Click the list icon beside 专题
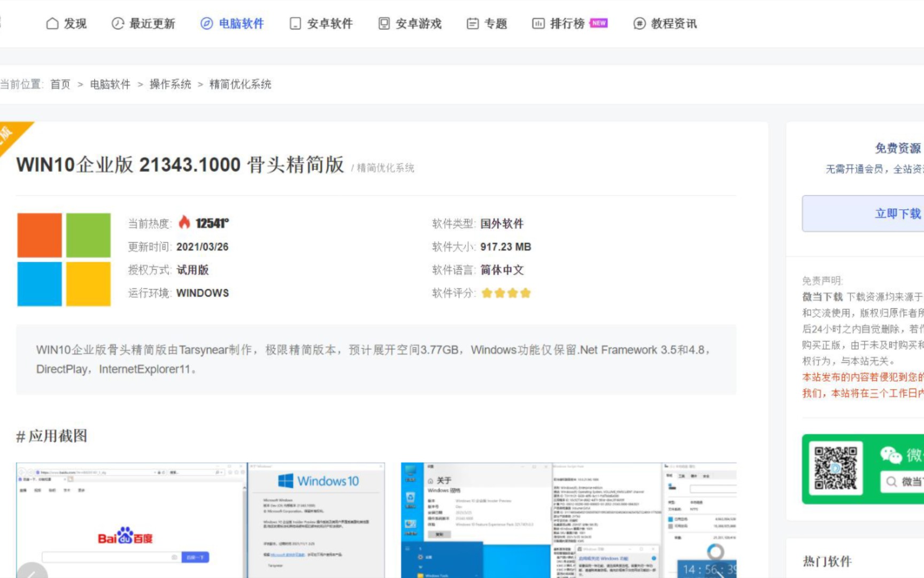The height and width of the screenshot is (578, 924). coord(473,24)
